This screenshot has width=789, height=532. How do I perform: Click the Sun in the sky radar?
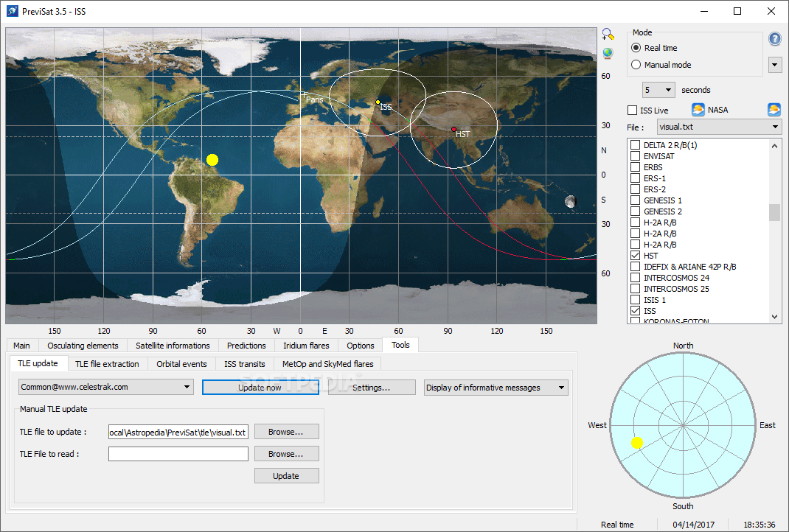tap(637, 443)
